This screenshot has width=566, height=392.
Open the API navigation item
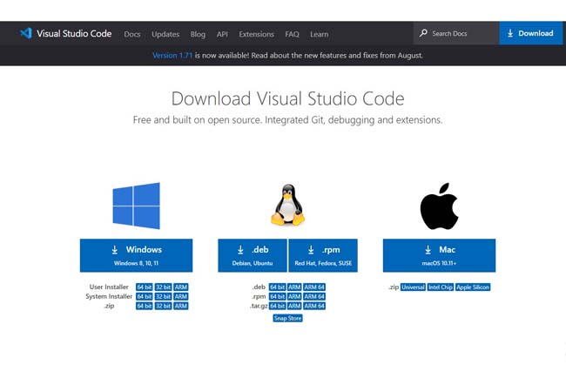coord(222,34)
